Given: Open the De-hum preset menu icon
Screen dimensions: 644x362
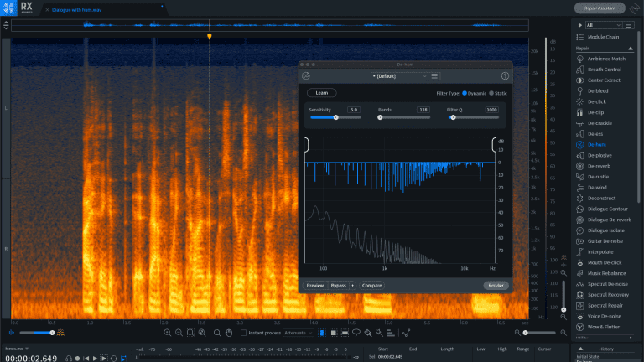Looking at the screenshot, I should (x=434, y=76).
